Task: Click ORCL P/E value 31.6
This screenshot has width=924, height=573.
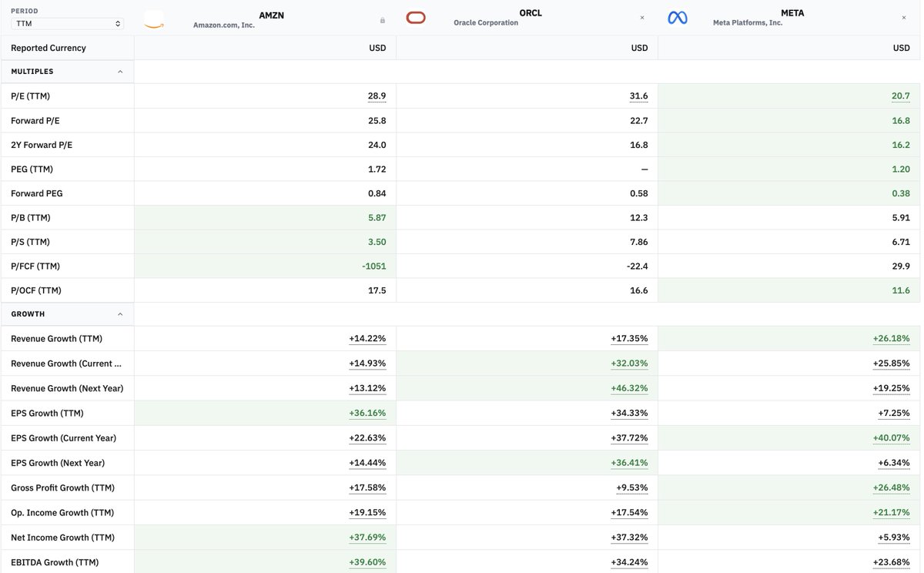Action: pos(639,96)
